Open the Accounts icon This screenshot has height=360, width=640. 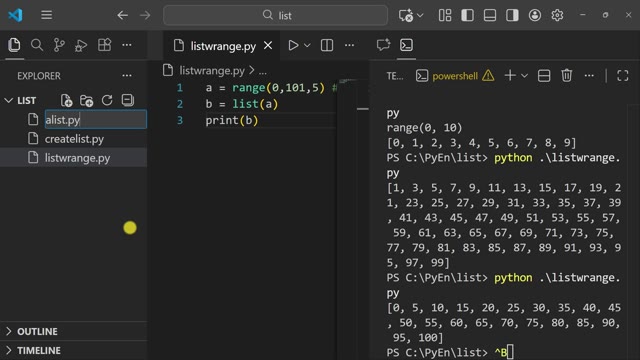point(535,16)
